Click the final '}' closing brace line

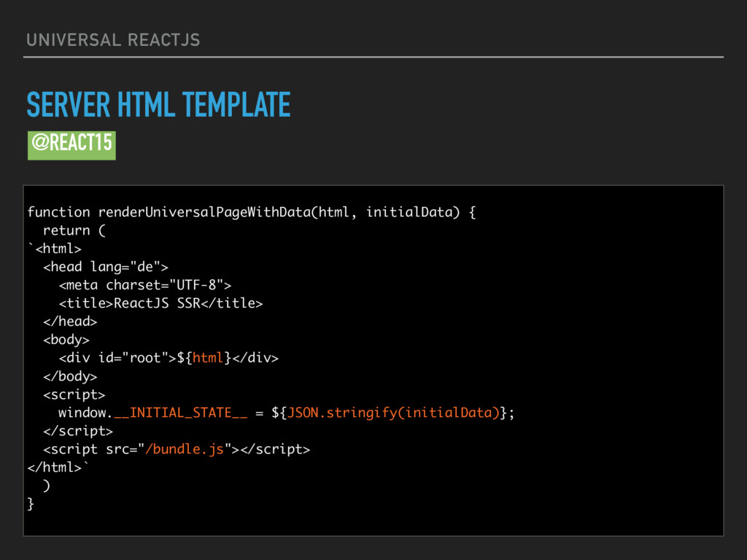[x=31, y=504]
